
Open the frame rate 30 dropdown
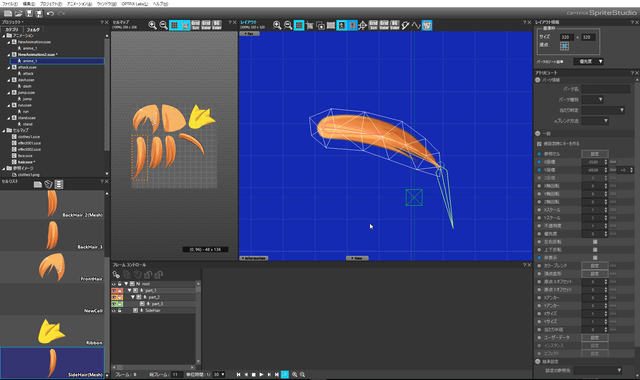tap(219, 374)
